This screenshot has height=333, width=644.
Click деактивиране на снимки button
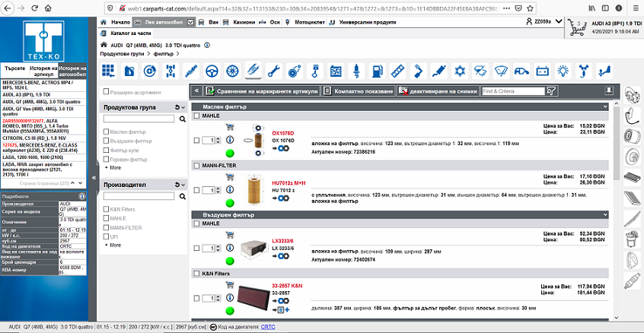[438, 91]
